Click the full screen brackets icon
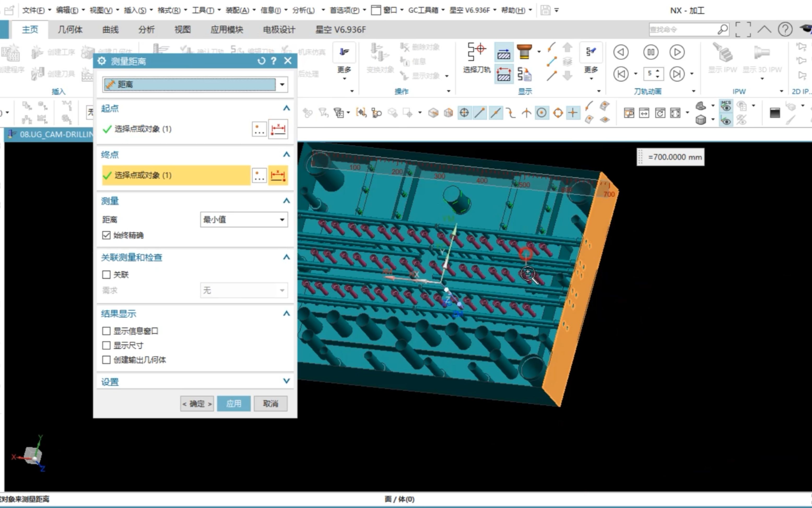 743,30
